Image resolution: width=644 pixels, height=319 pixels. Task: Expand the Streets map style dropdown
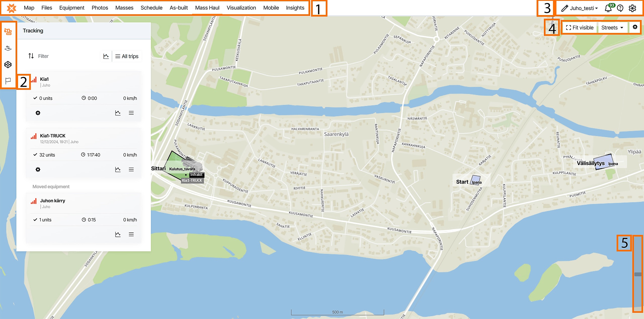612,28
